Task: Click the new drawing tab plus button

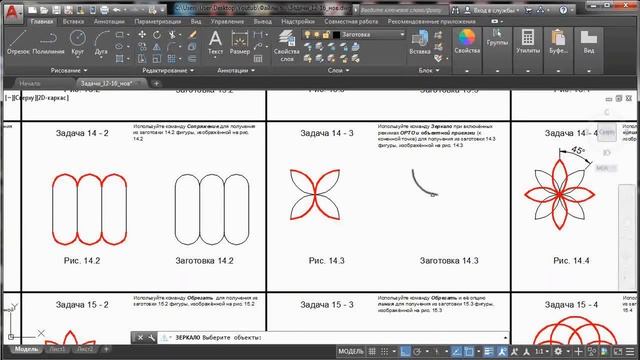Action: tap(156, 83)
